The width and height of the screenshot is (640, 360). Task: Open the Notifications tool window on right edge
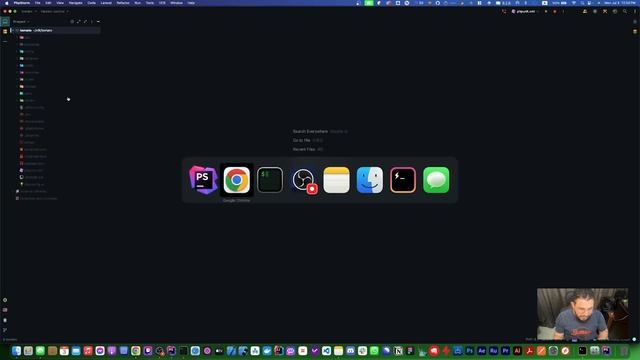[x=635, y=22]
